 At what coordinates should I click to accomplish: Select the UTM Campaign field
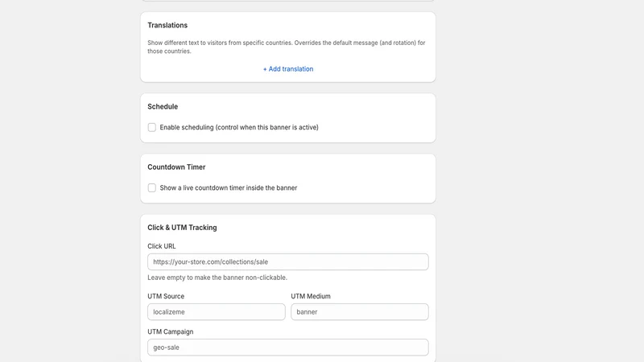[x=288, y=348]
